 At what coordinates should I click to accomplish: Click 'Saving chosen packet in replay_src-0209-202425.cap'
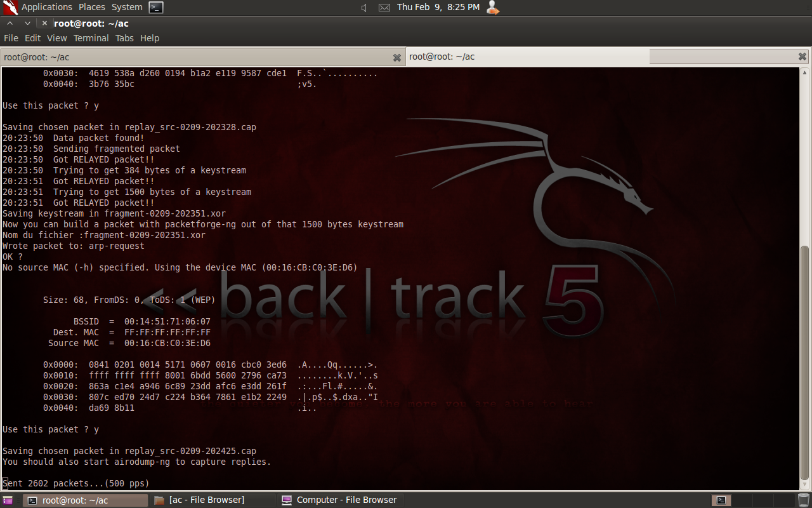tap(129, 451)
